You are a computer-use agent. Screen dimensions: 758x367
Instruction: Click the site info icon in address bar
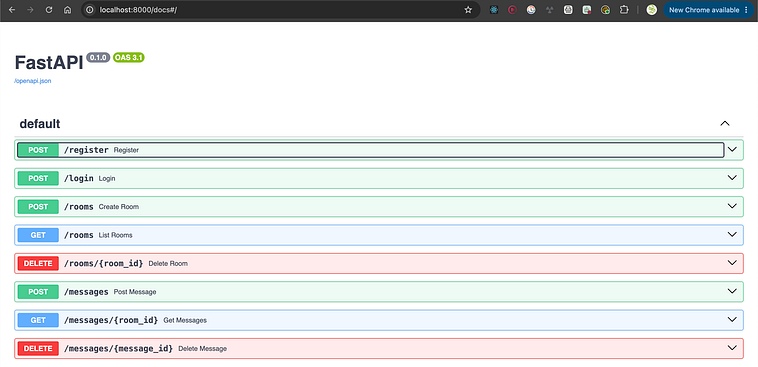89,10
